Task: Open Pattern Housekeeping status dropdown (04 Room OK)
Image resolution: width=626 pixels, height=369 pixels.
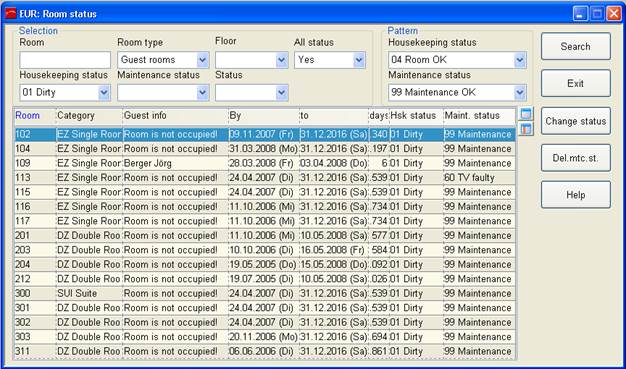Action: [520, 60]
